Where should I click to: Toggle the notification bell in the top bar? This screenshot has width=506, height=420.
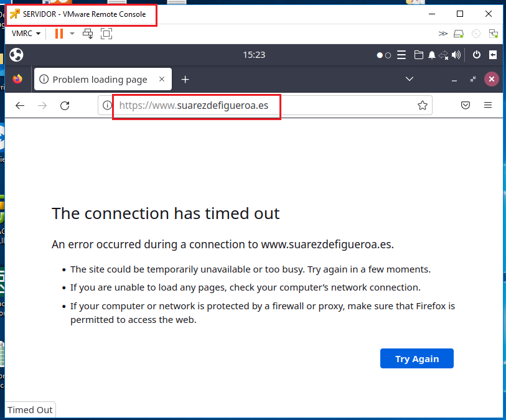[x=431, y=55]
